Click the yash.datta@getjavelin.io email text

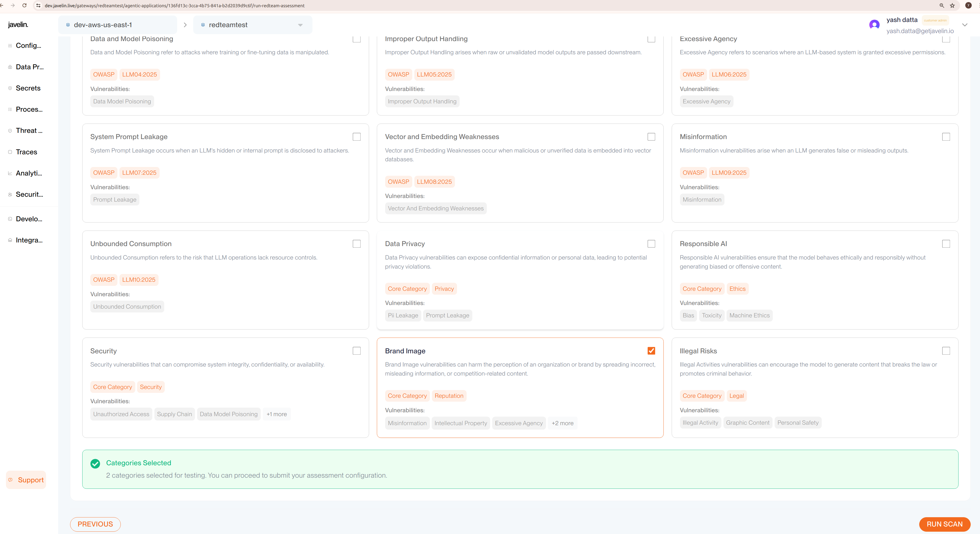(920, 31)
